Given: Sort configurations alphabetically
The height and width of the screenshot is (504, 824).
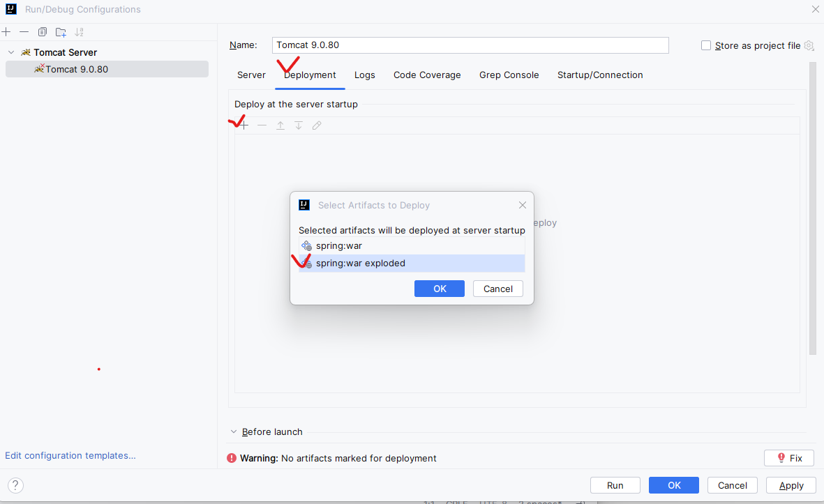Looking at the screenshot, I should 80,32.
